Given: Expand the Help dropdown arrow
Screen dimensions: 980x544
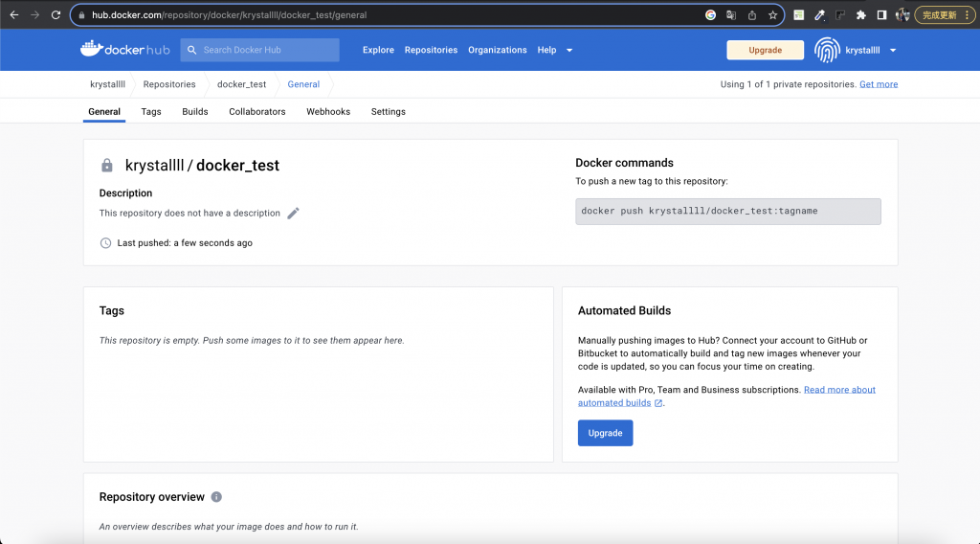Looking at the screenshot, I should 569,50.
